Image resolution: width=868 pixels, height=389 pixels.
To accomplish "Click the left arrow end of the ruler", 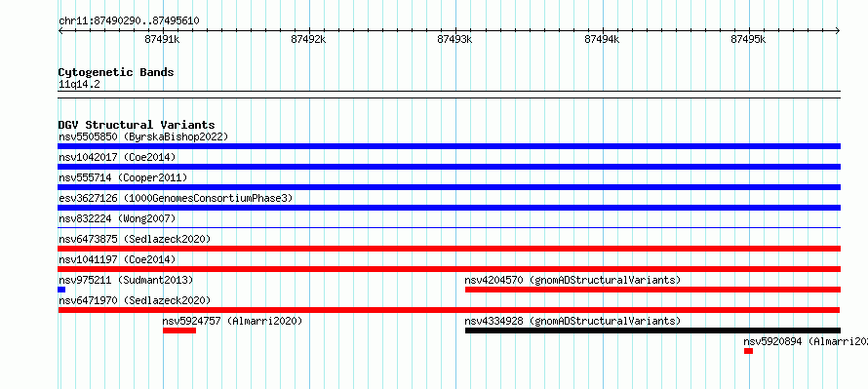I will coord(60,31).
